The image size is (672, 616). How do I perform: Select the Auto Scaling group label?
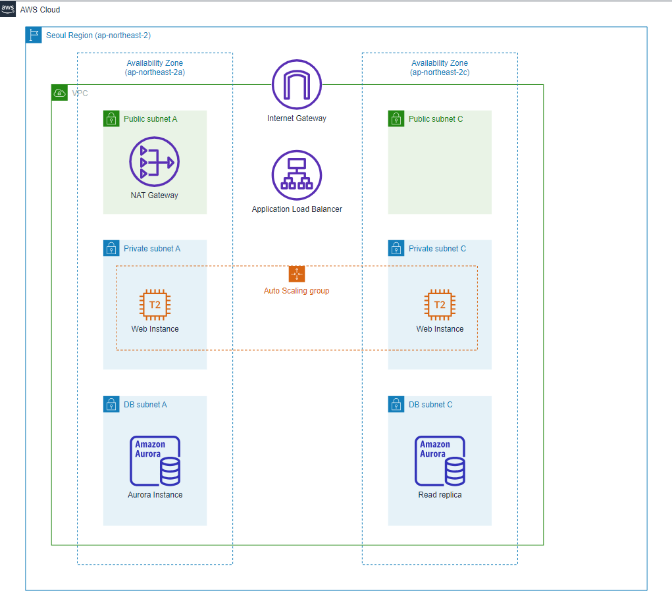tap(297, 291)
